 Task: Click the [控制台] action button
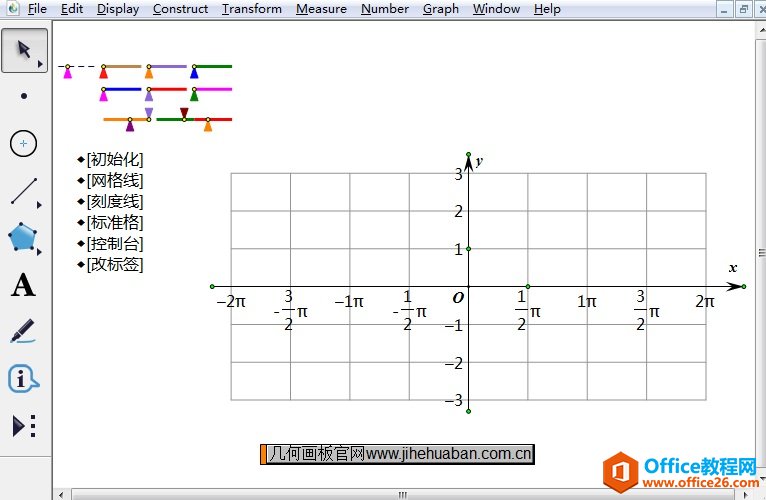click(110, 243)
